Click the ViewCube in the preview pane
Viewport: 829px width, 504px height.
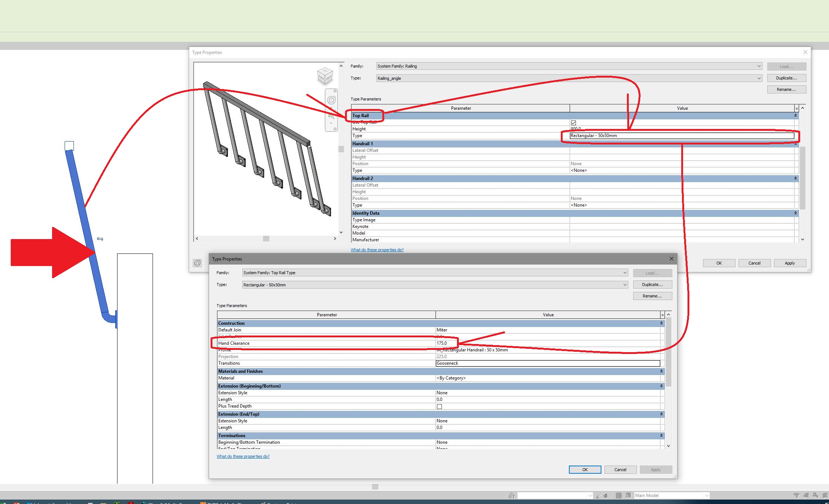(325, 76)
